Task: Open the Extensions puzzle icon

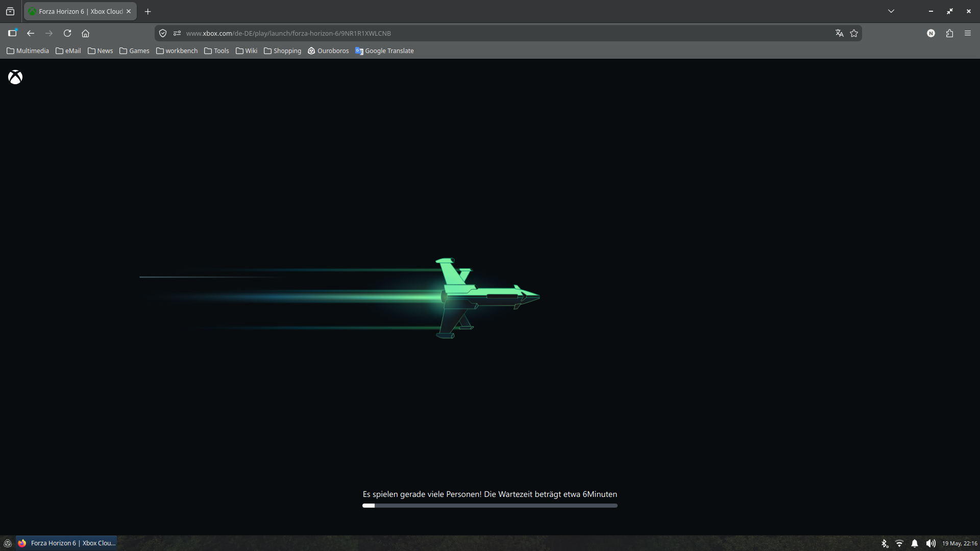Action: (949, 33)
